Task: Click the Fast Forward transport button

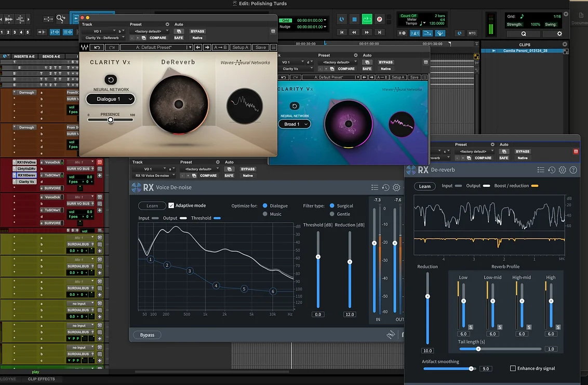Action: tap(367, 33)
